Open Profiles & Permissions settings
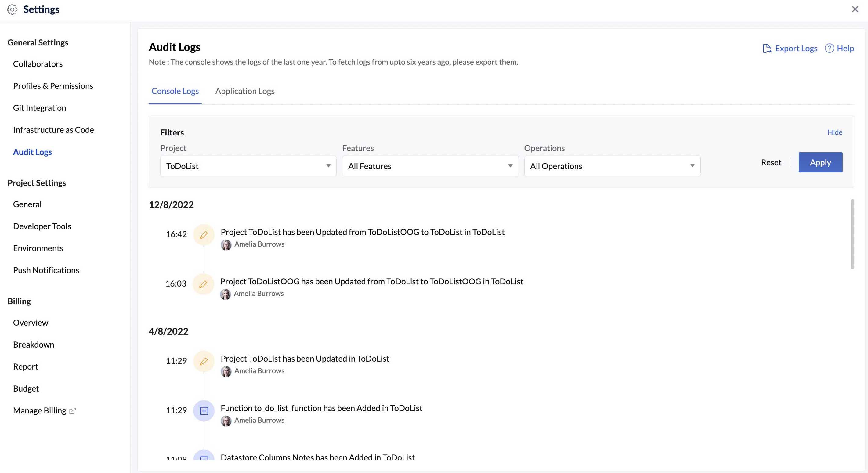 coord(53,86)
